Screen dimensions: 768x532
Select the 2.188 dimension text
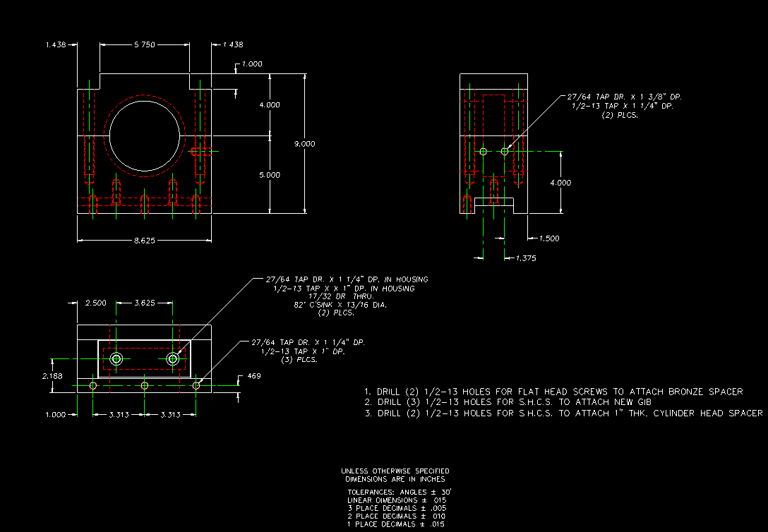click(x=52, y=376)
